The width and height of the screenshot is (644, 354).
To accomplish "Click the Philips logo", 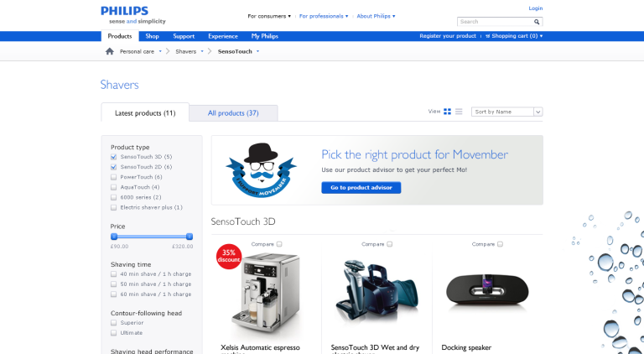I will coord(124,11).
